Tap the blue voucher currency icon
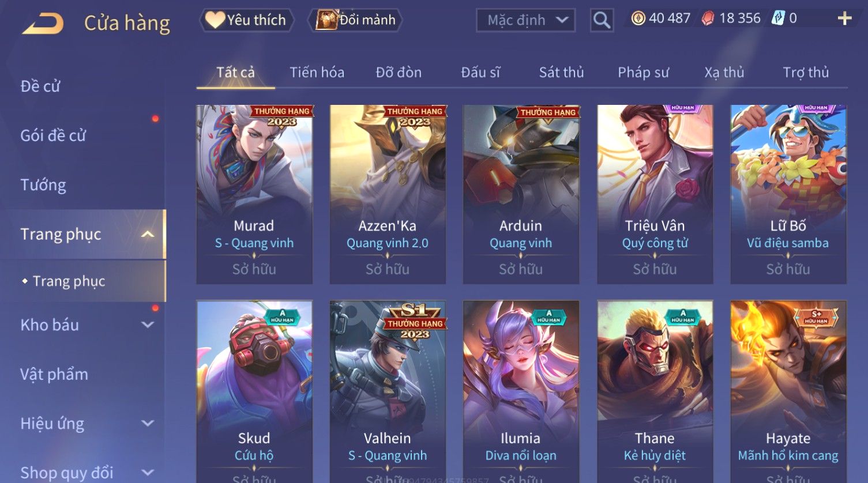868x483 pixels. [x=778, y=18]
